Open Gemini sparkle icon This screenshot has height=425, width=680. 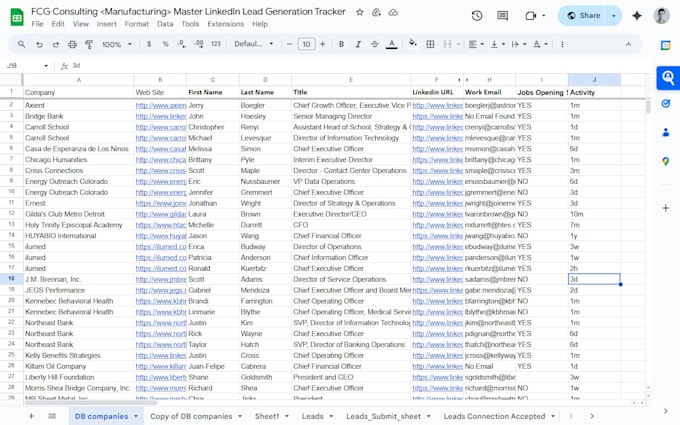tap(637, 16)
